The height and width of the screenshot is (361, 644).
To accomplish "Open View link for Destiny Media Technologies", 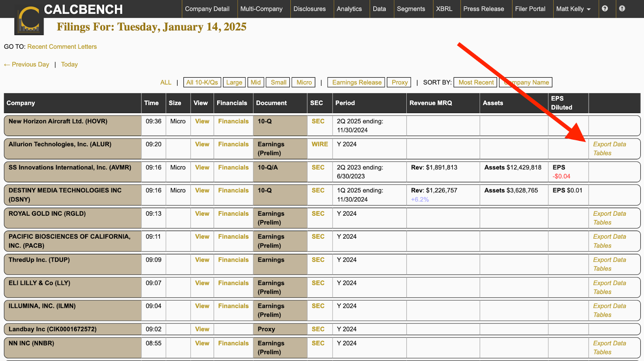I will [202, 191].
